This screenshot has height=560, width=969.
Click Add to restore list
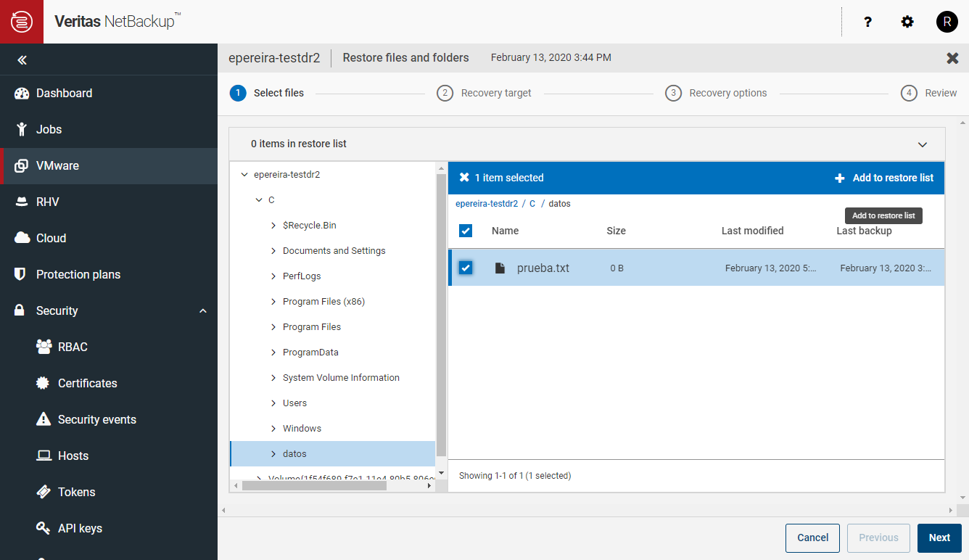point(884,178)
